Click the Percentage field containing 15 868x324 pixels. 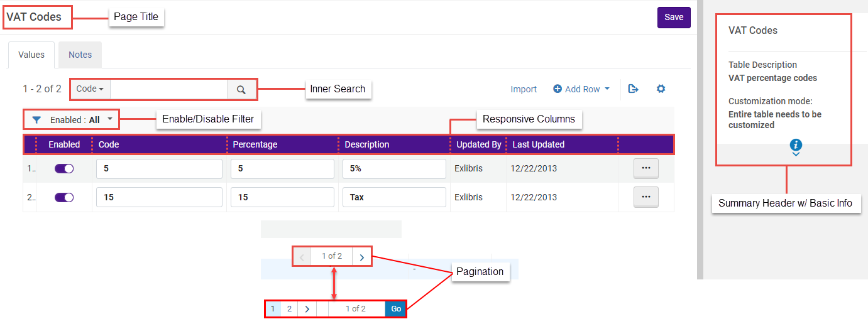[282, 197]
